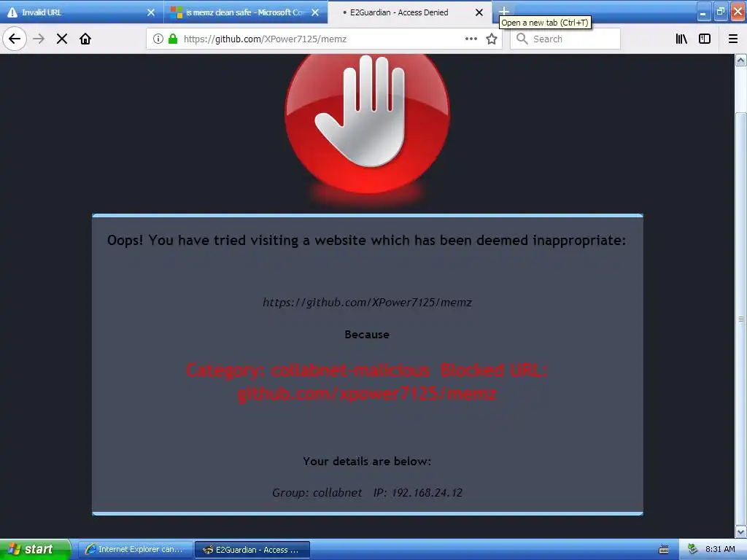Click the 'Oops! You have tried visiting' heading
The width and height of the screenshot is (747, 560).
(x=367, y=240)
